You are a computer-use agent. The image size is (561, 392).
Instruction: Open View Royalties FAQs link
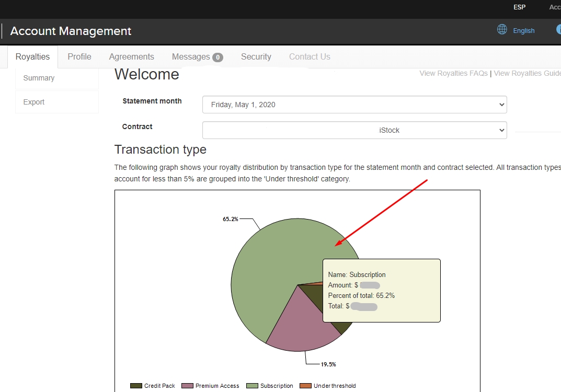[453, 73]
